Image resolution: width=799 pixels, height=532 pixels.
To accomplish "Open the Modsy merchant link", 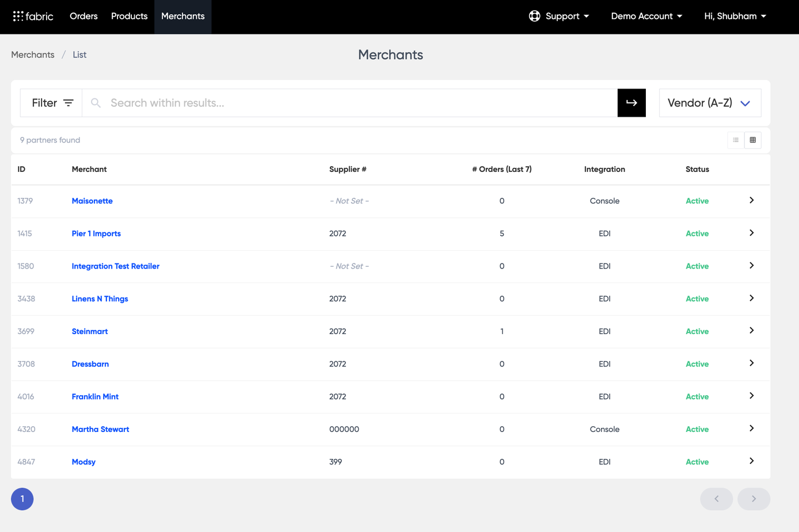I will tap(83, 462).
